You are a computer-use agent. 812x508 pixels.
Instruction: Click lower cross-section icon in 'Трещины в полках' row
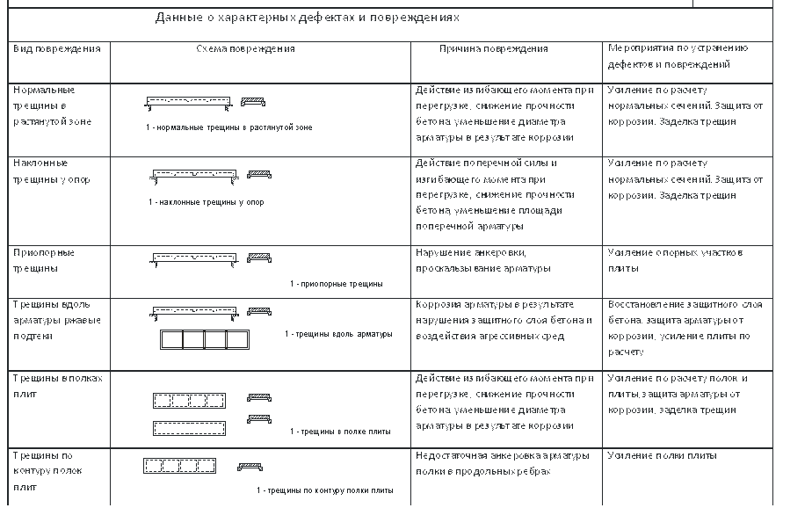coord(259,419)
